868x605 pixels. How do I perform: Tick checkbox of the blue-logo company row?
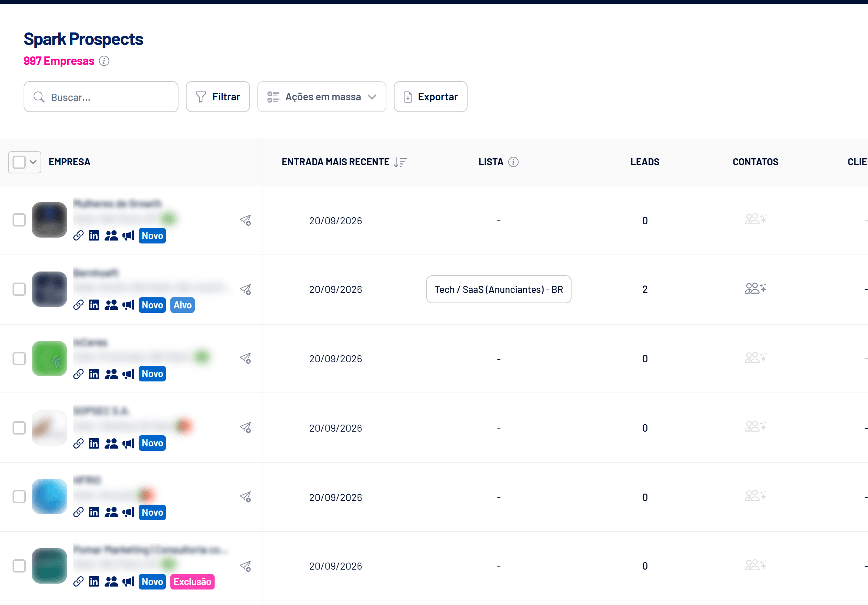click(19, 497)
